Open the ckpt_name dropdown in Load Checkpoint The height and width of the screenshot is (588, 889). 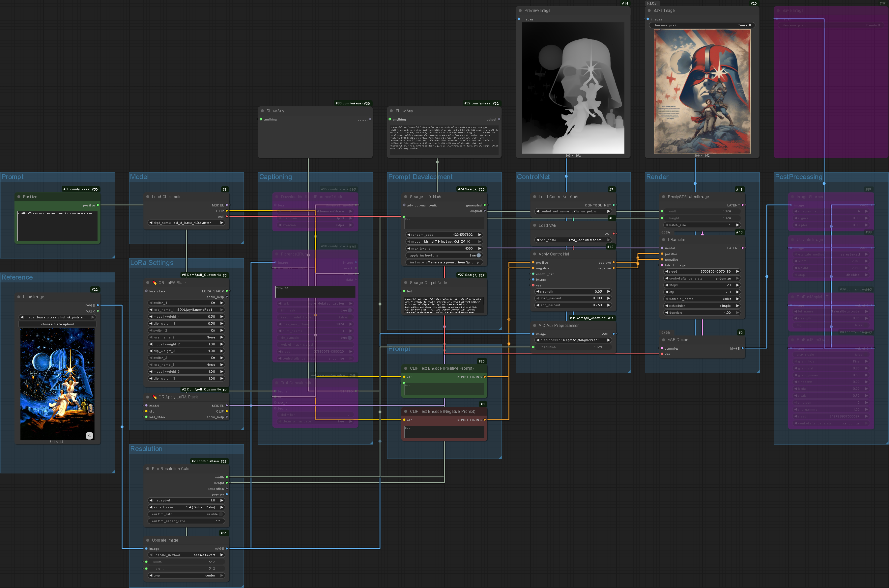(x=186, y=223)
